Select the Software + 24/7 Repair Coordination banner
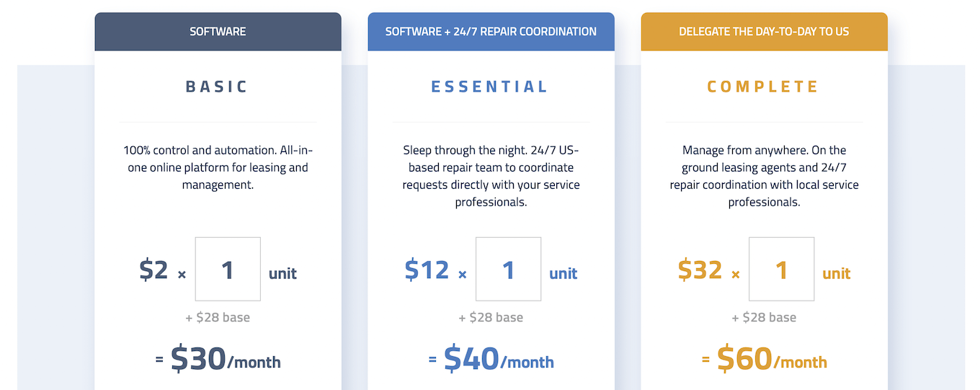 491,32
